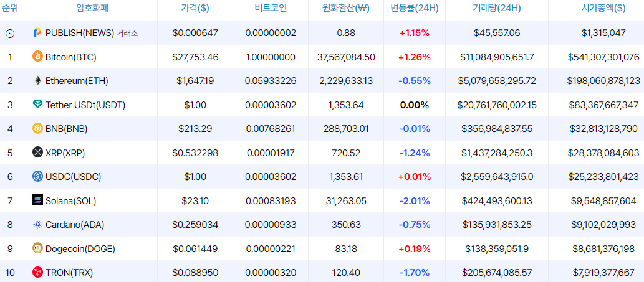Select PUBLISH price $0.000647

click(x=195, y=33)
